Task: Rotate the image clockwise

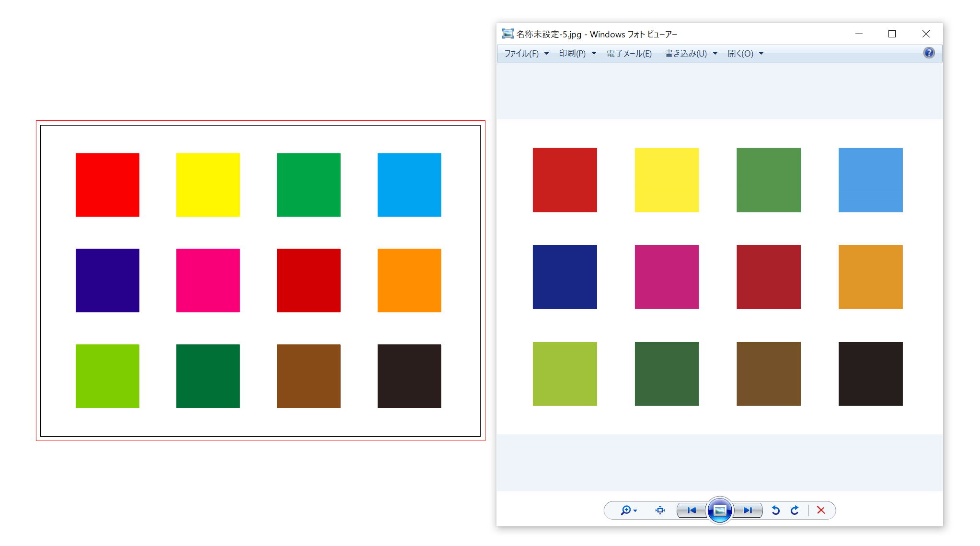Action: click(x=795, y=510)
